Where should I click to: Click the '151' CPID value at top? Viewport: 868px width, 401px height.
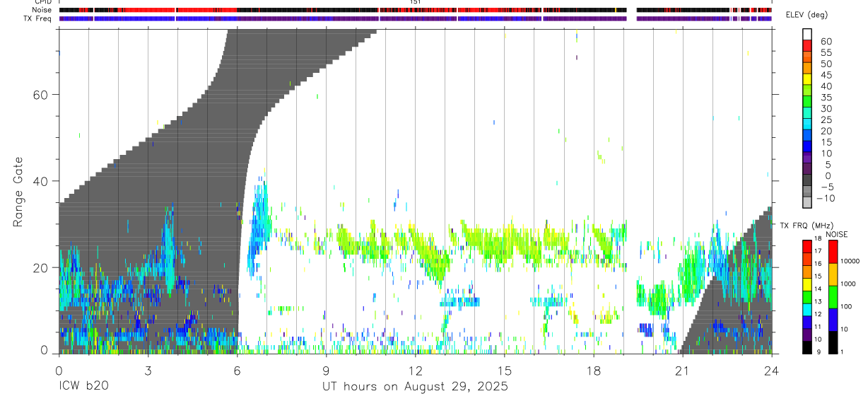[x=415, y=2]
